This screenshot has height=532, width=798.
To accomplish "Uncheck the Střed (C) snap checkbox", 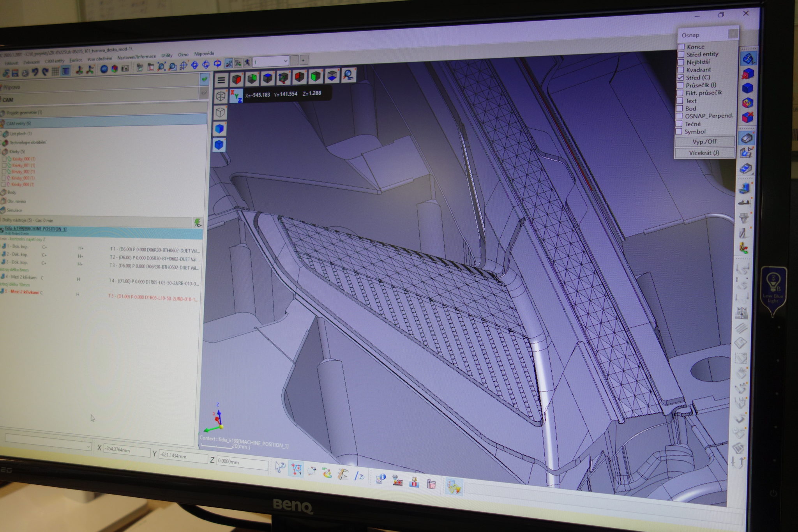I will (x=680, y=78).
